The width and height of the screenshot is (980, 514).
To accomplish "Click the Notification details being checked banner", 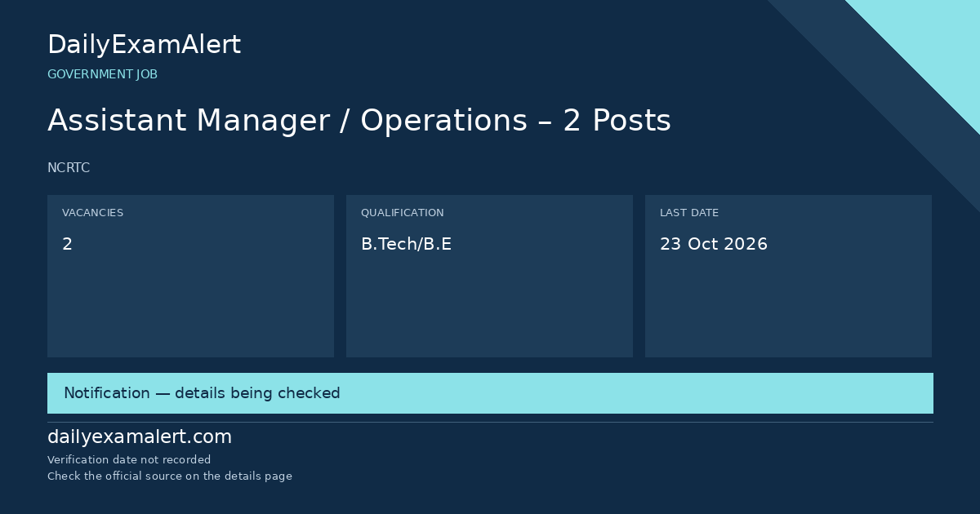I will coord(490,393).
